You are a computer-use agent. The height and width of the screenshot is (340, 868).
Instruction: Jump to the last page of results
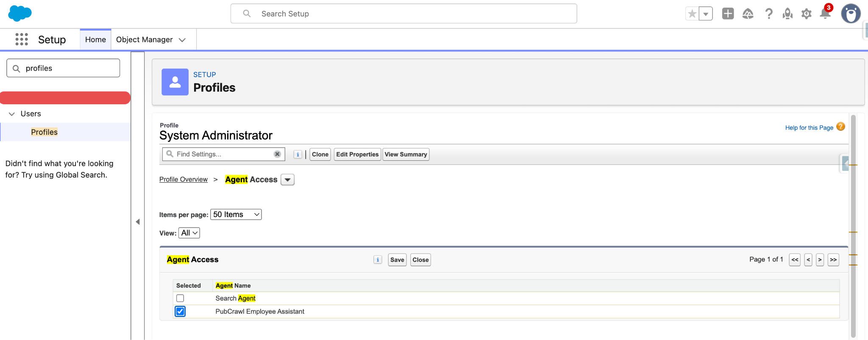833,260
